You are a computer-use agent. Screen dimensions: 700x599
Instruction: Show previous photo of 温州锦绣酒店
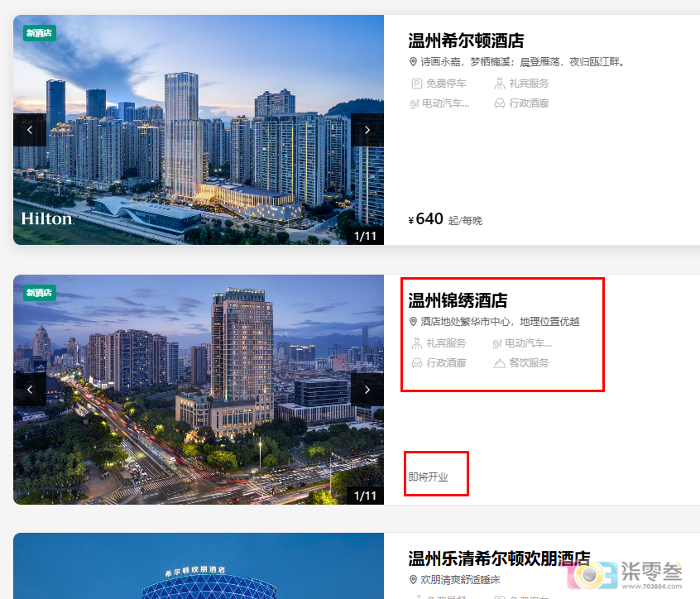(x=30, y=390)
